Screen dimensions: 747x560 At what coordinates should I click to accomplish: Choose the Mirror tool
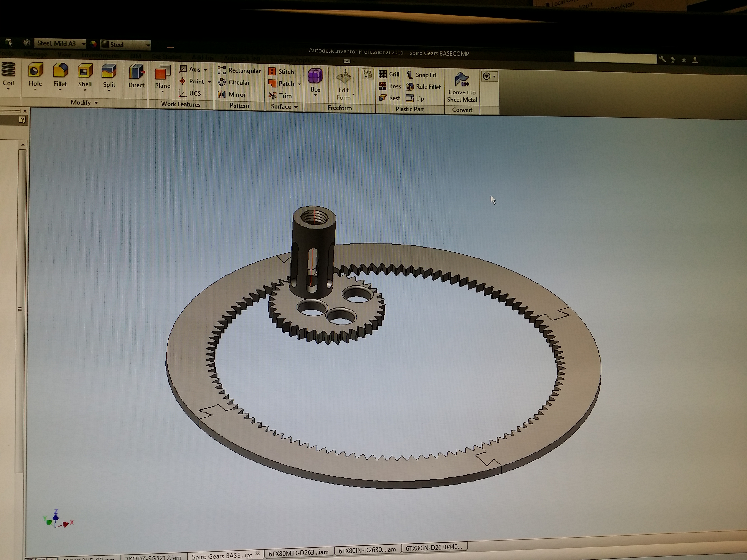pos(232,94)
